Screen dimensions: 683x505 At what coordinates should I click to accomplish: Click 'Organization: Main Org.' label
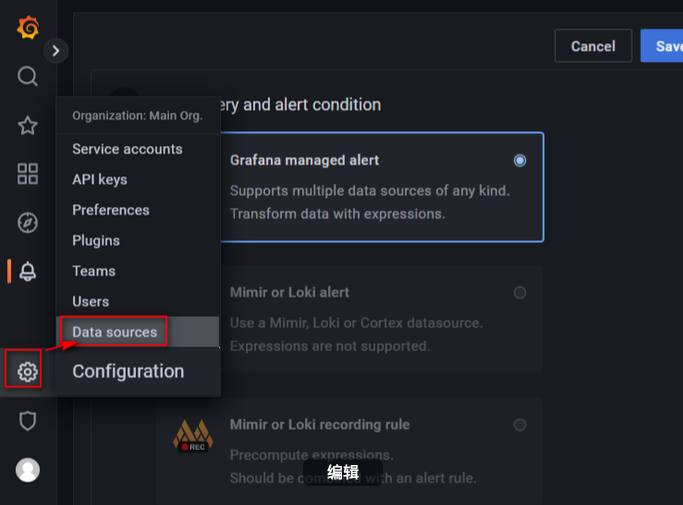pos(137,115)
